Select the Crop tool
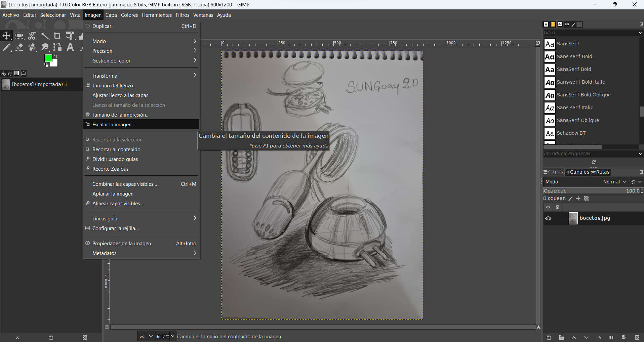The width and height of the screenshot is (644, 342). pos(57,36)
